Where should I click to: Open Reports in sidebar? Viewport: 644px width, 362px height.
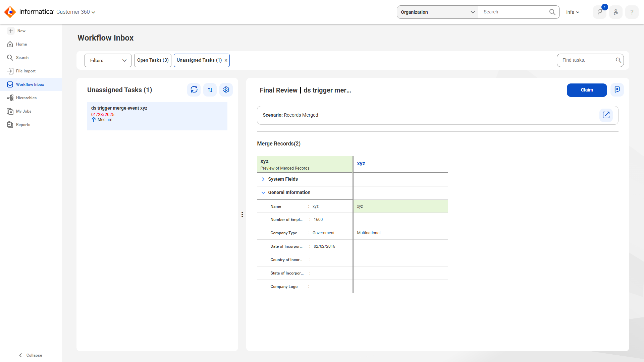31,125
